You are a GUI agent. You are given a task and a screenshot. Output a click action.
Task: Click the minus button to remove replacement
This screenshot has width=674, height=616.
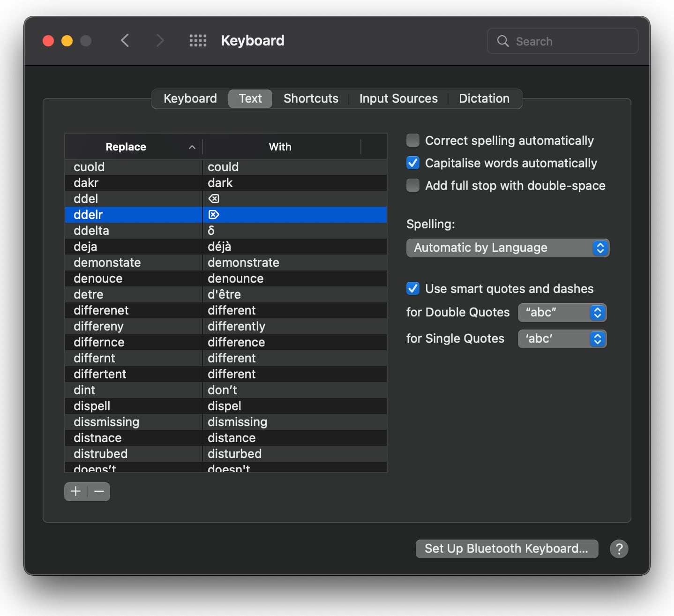[x=99, y=491]
